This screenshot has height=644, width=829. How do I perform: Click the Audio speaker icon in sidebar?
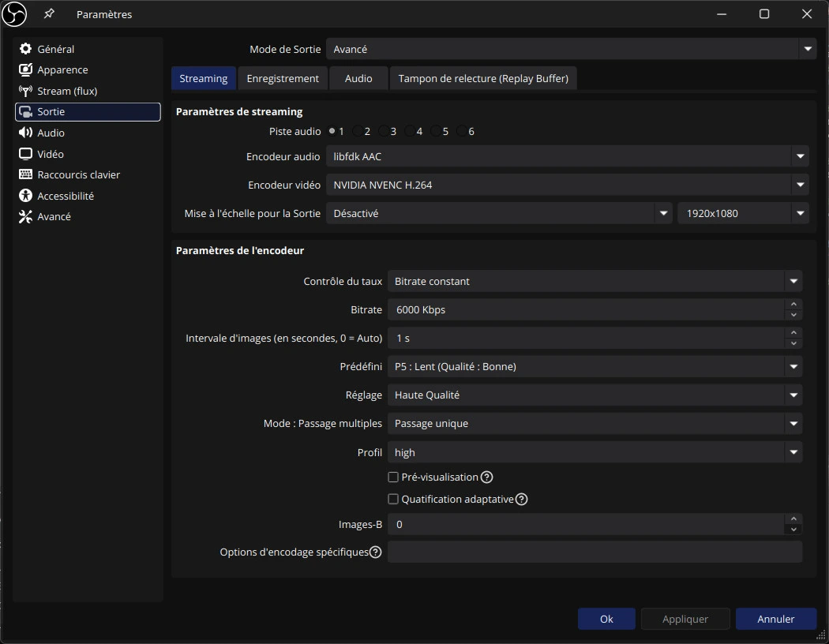click(x=25, y=133)
